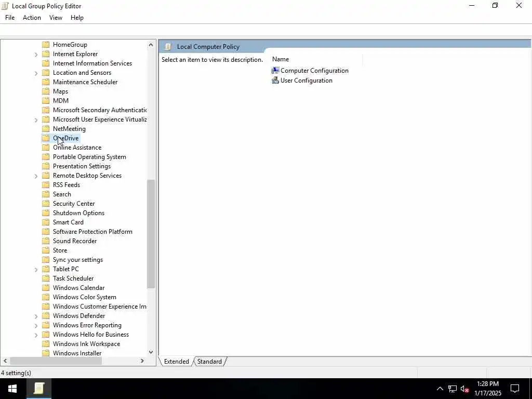
Task: Click the network status tray icon
Action: pos(453,389)
